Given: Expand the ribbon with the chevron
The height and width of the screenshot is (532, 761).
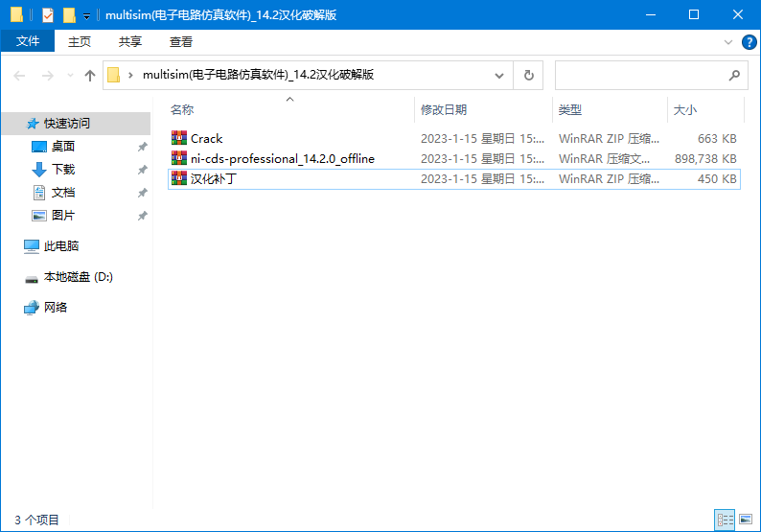Looking at the screenshot, I should pos(728,42).
